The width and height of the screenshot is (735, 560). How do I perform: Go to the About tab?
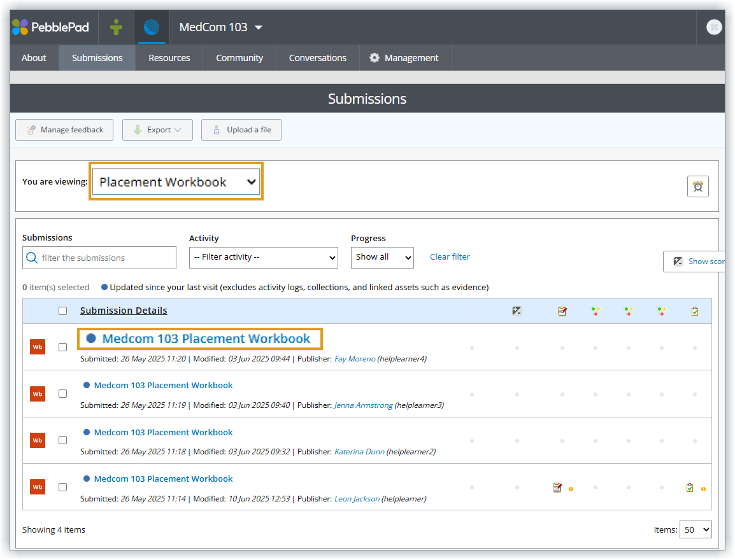point(34,58)
